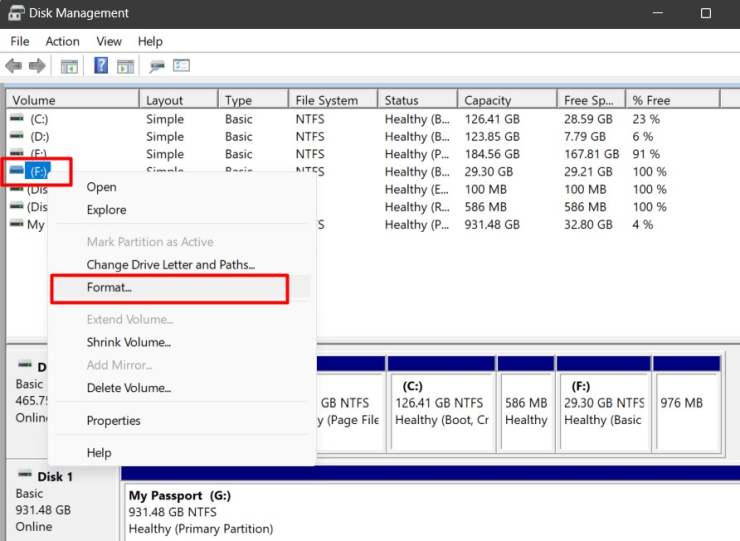Select Change Drive Letter and Paths...
This screenshot has height=541, width=740.
170,265
